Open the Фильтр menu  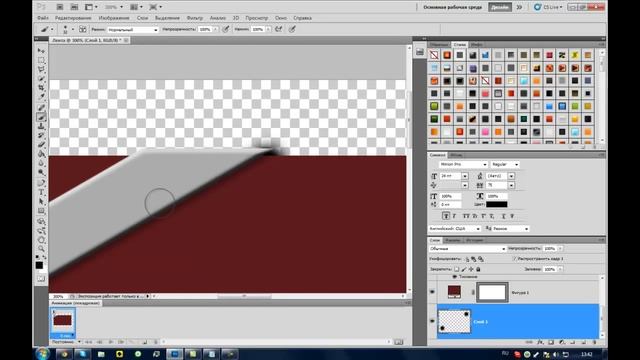(195, 18)
